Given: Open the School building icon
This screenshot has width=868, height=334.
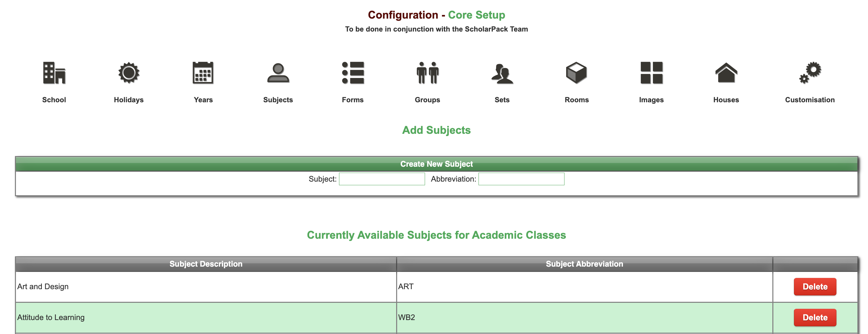Looking at the screenshot, I should click(x=54, y=72).
